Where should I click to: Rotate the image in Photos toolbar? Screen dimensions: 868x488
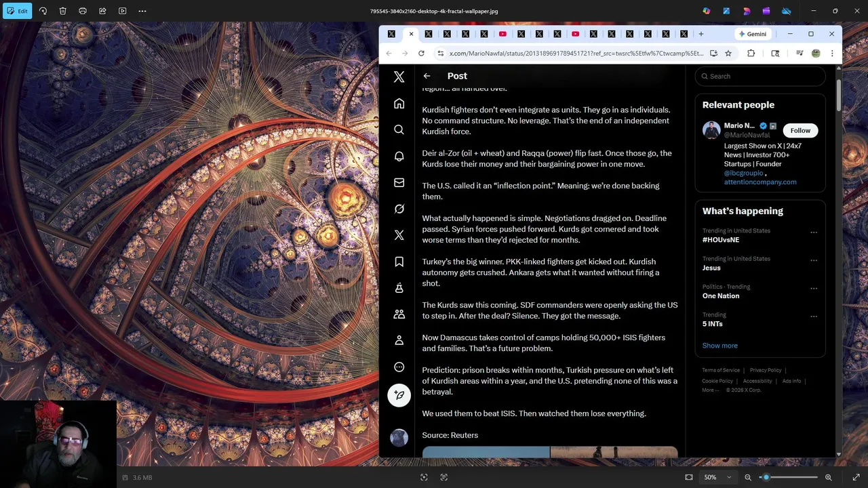(43, 11)
